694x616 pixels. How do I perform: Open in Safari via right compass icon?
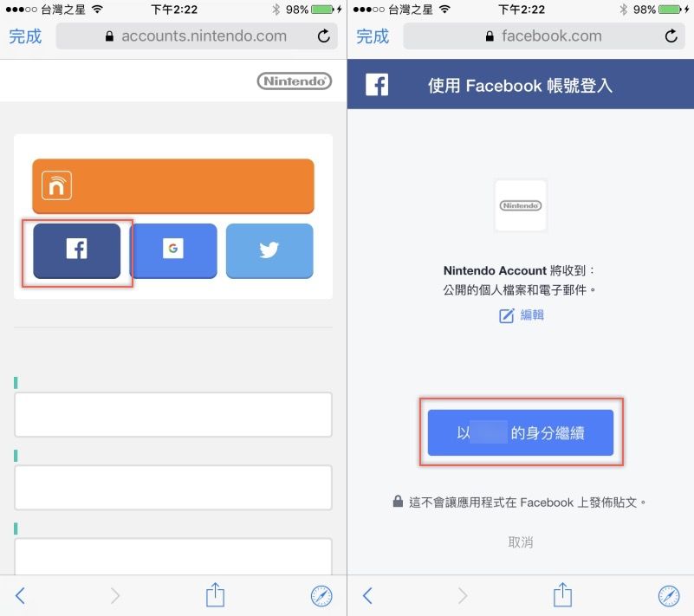669,596
